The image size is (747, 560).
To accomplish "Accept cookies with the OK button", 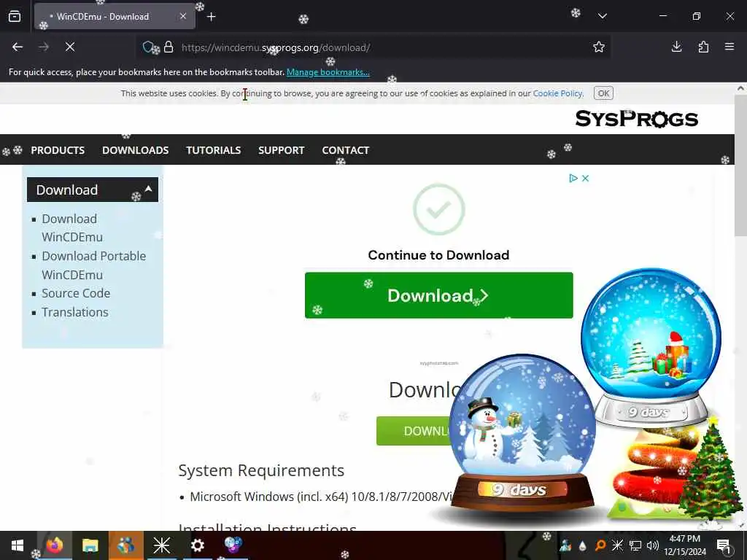I will [x=603, y=93].
